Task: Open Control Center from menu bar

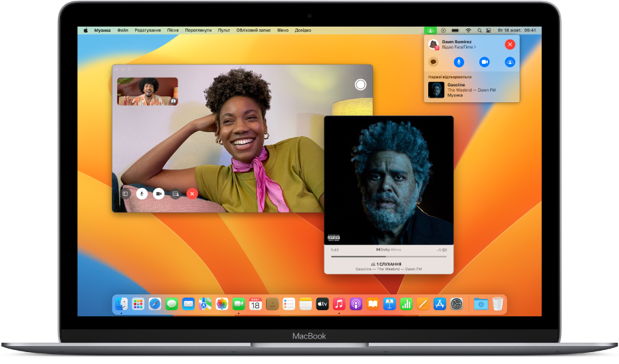Action: click(x=488, y=31)
